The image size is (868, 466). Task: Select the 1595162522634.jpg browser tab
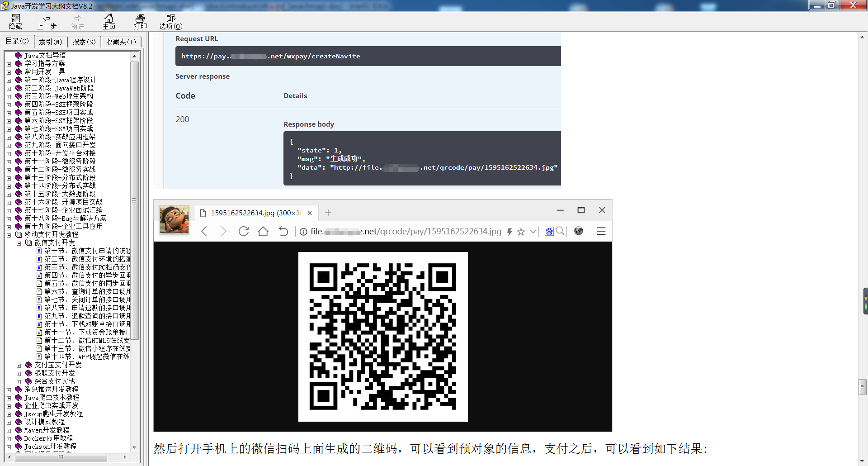point(256,213)
